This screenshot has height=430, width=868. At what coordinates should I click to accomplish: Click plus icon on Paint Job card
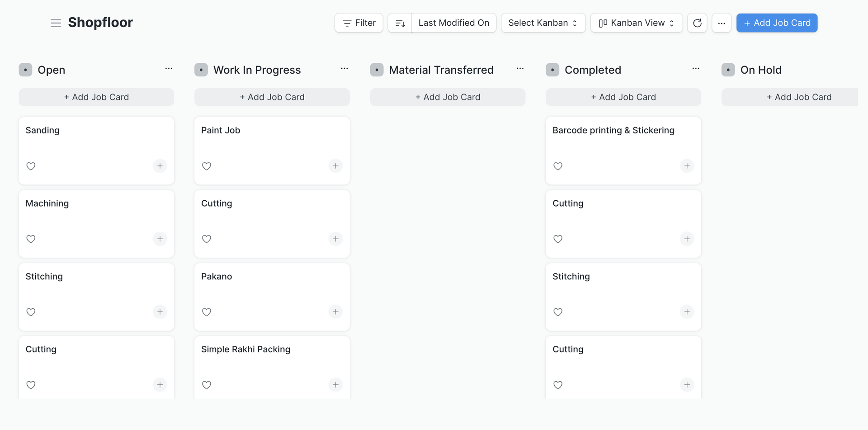coord(335,166)
